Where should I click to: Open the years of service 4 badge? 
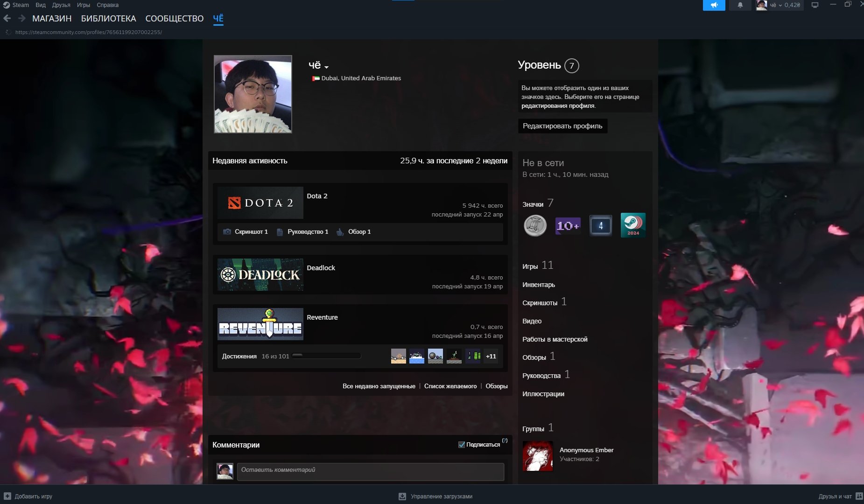(x=600, y=225)
